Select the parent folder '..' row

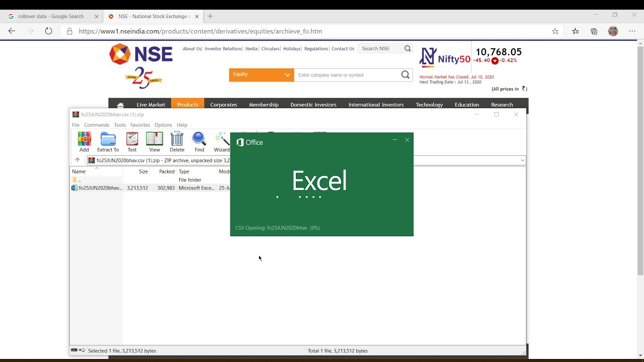tap(150, 180)
